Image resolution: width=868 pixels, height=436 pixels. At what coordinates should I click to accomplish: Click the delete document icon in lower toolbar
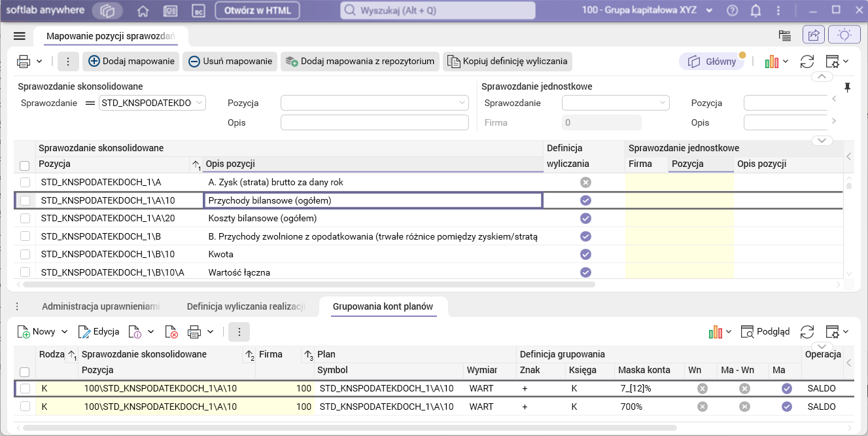pyautogui.click(x=171, y=332)
